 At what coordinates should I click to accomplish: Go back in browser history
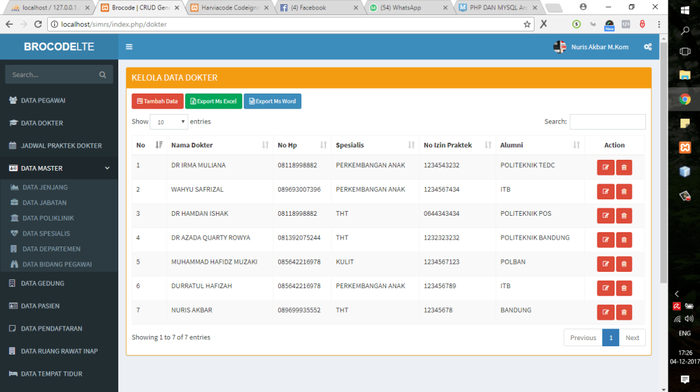click(9, 24)
